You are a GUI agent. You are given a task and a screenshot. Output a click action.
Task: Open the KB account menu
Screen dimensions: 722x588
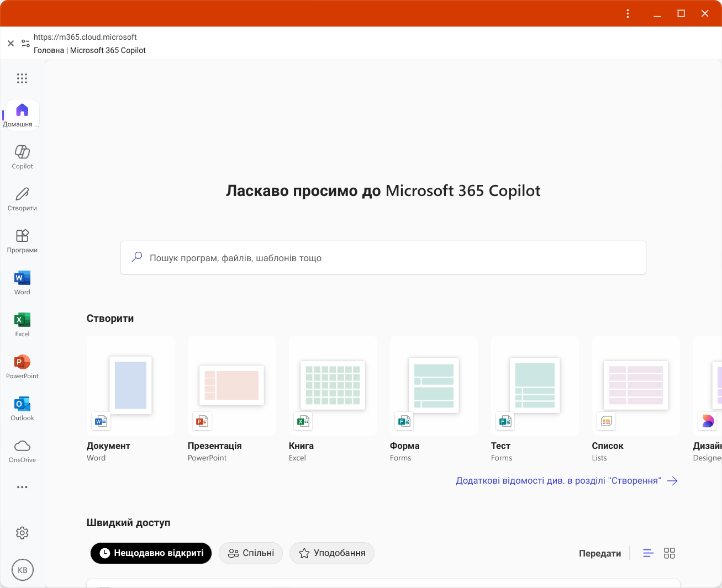23,570
